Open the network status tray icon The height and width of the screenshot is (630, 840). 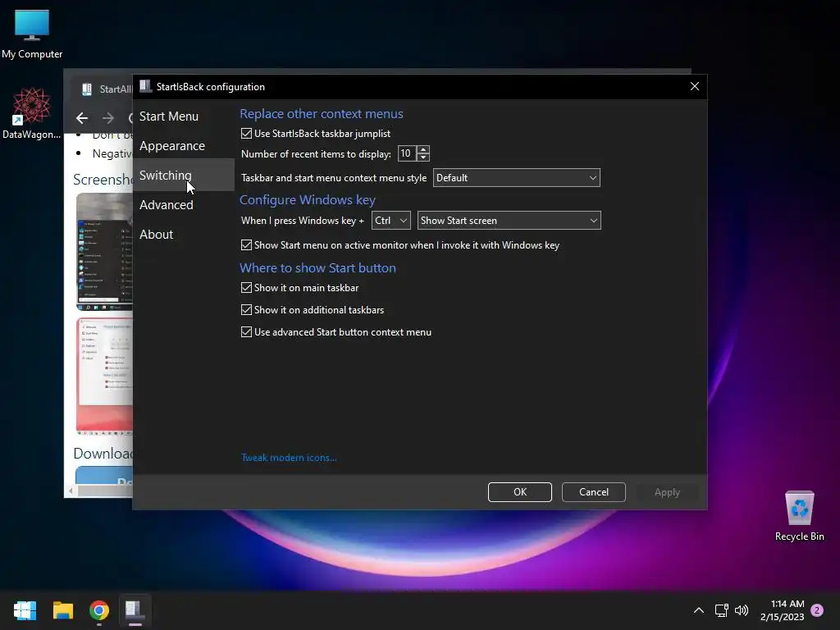pyautogui.click(x=721, y=610)
